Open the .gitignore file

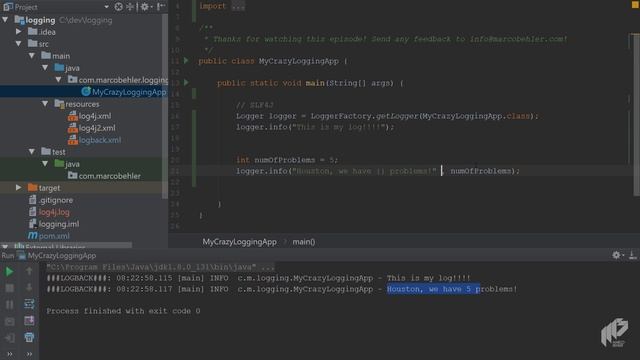click(51, 200)
